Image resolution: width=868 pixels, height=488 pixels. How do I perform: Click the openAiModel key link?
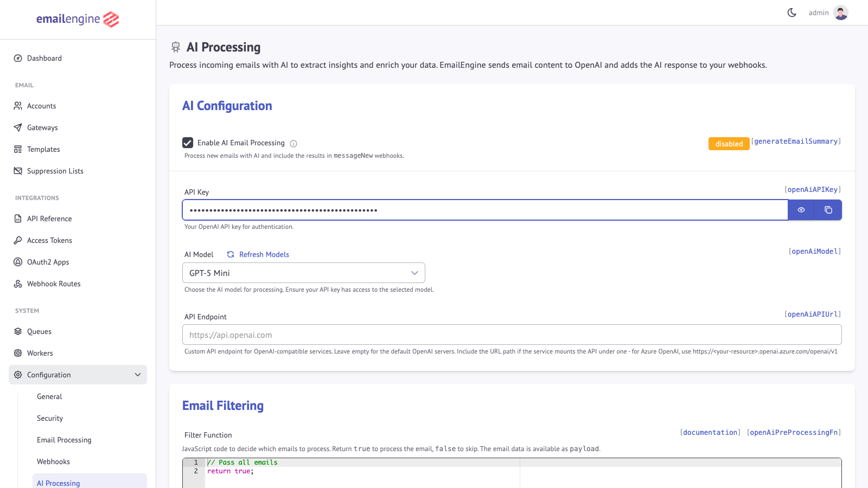click(x=815, y=252)
